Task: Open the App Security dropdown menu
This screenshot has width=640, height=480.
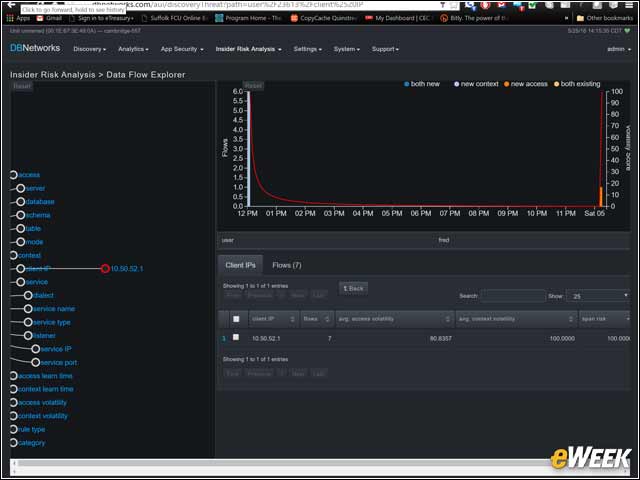Action: tap(182, 49)
